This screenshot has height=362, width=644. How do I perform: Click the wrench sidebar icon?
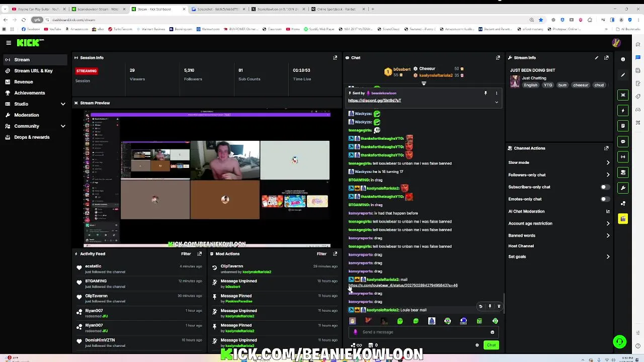(x=623, y=188)
